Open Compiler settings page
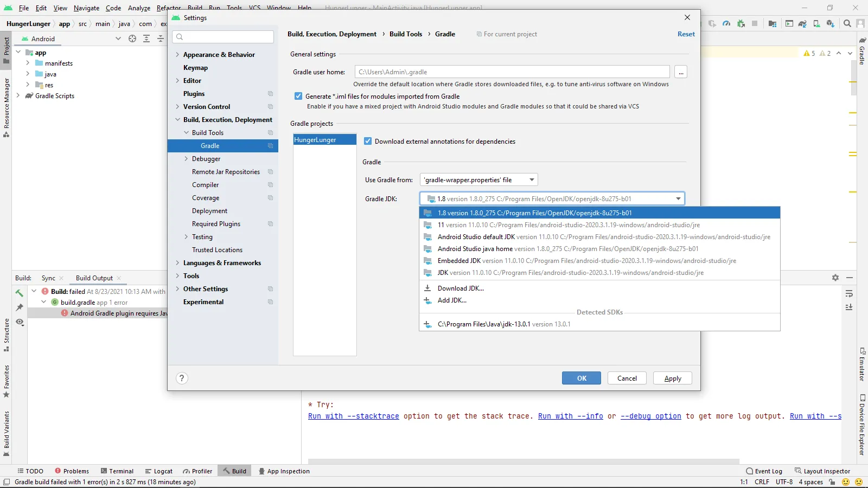Image resolution: width=868 pixels, height=488 pixels. point(205,185)
